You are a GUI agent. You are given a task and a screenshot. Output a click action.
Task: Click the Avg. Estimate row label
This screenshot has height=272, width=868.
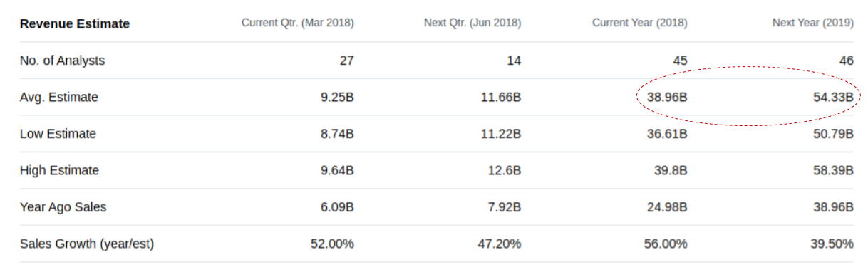click(59, 98)
